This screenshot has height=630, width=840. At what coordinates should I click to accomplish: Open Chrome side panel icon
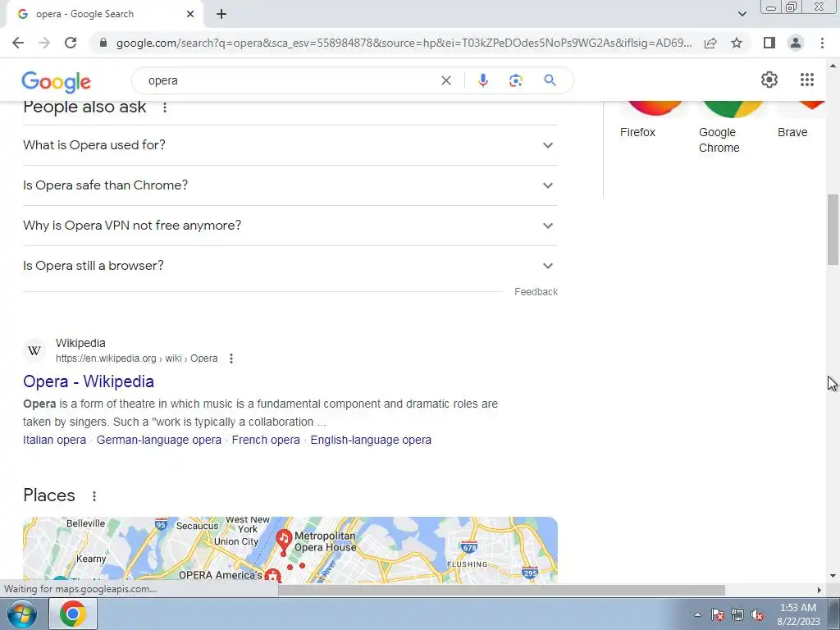click(769, 43)
